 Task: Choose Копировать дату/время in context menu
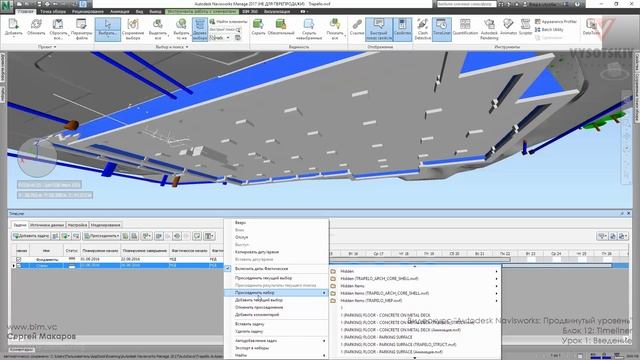(257, 252)
